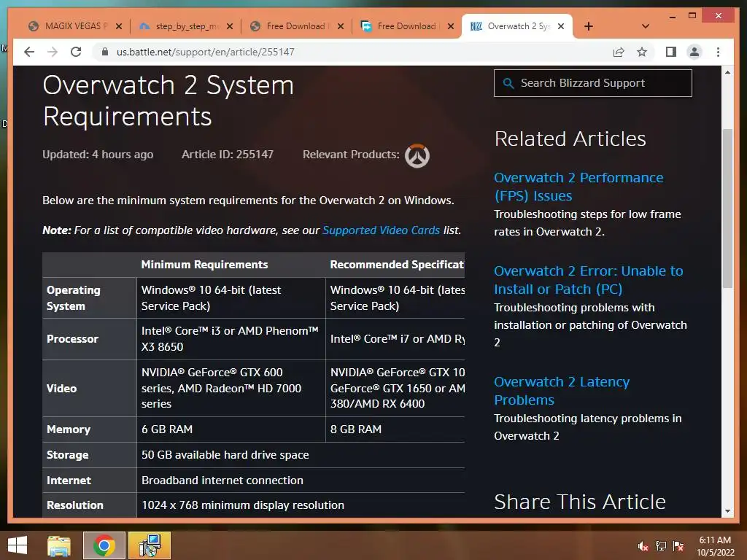The height and width of the screenshot is (560, 747).
Task: Click the Overwatch product logo icon
Action: coord(417,156)
